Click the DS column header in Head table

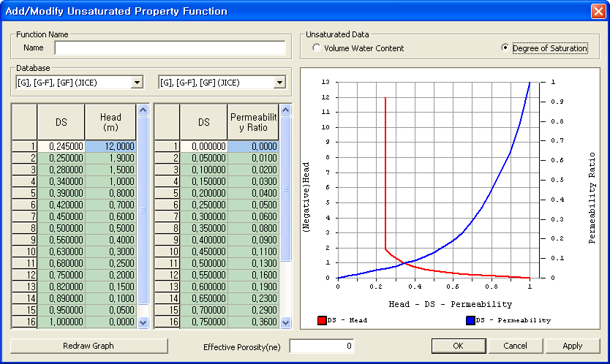(61, 123)
